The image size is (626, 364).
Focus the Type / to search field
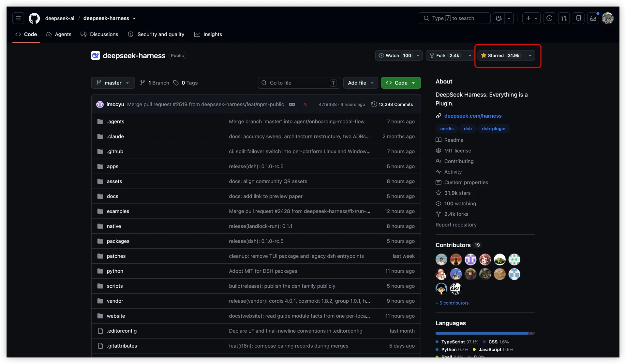[455, 18]
